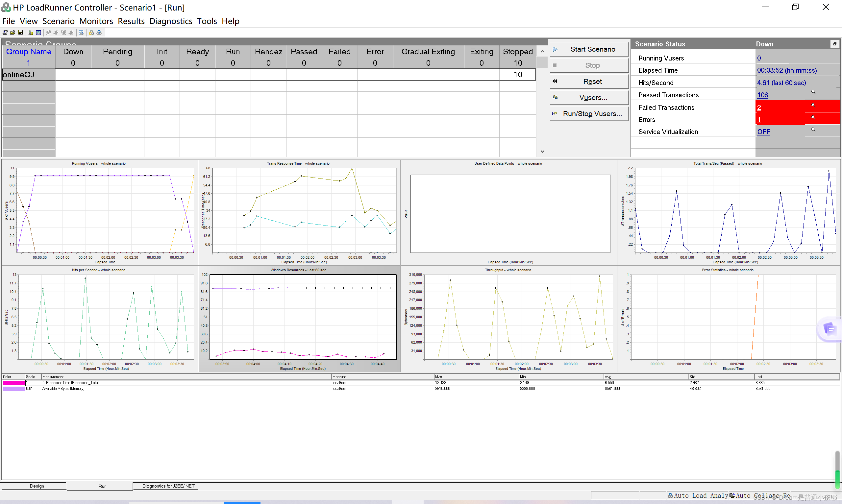
Task: Click the Stop Vusers toolbar icon
Action: point(71,33)
